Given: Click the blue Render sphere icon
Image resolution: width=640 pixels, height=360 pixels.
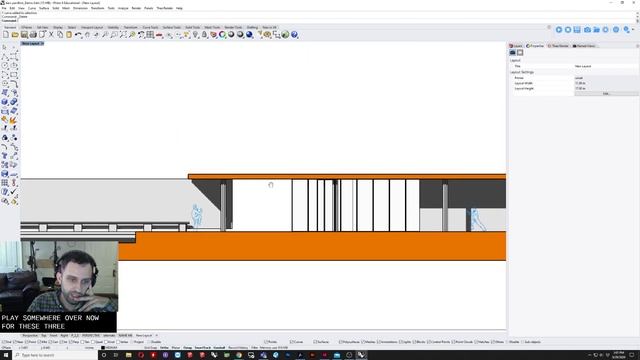Looking at the screenshot, I should coord(249,35).
